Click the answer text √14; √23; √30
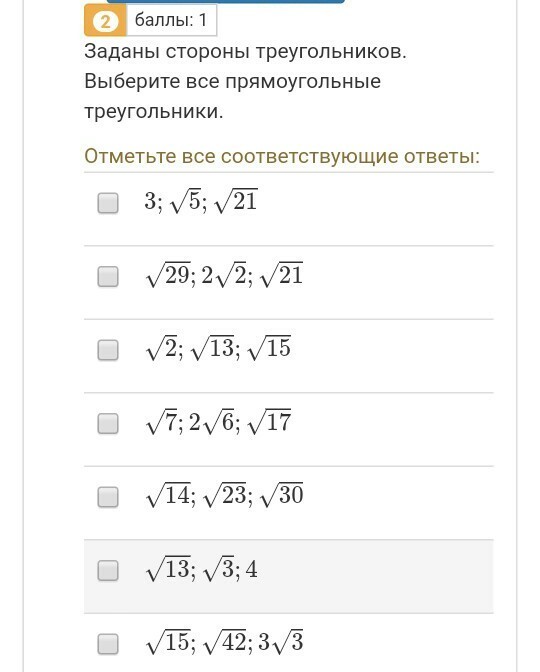The width and height of the screenshot is (540, 672). click(224, 495)
